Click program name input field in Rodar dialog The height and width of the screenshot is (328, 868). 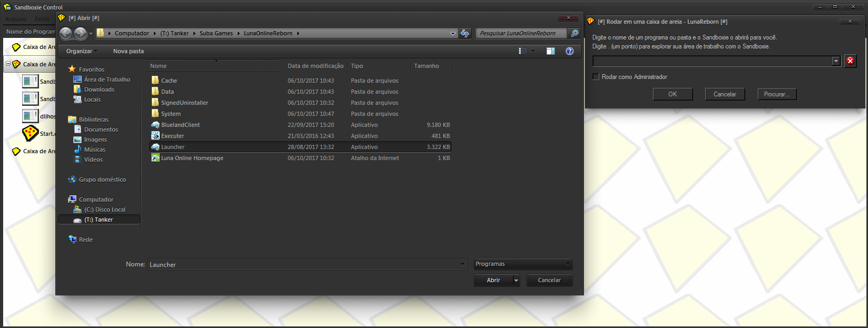712,61
